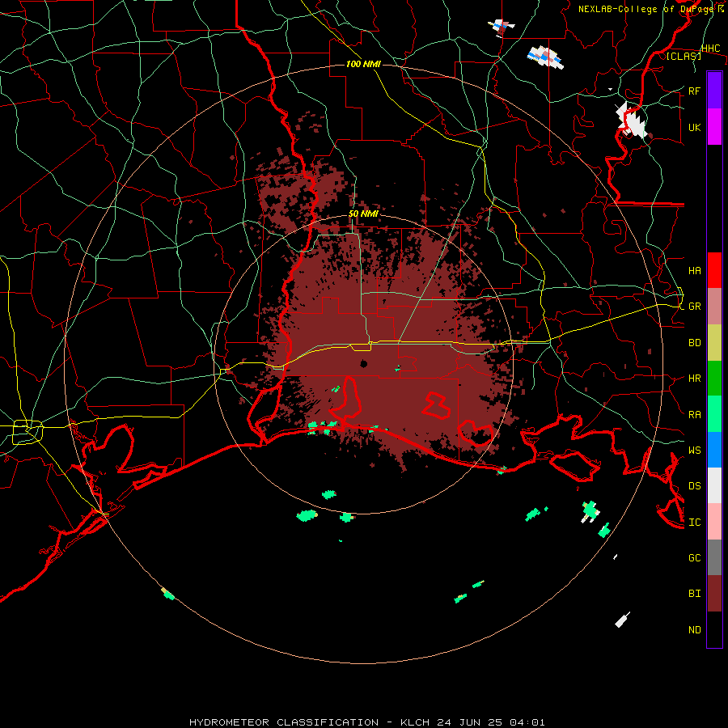Click the 'HA' legend label

point(694,270)
